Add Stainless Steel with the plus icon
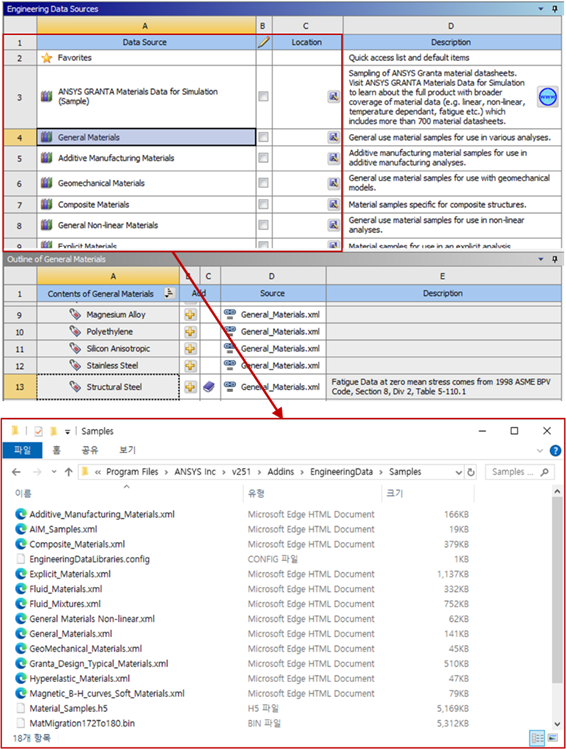566x749 pixels. 190,365
